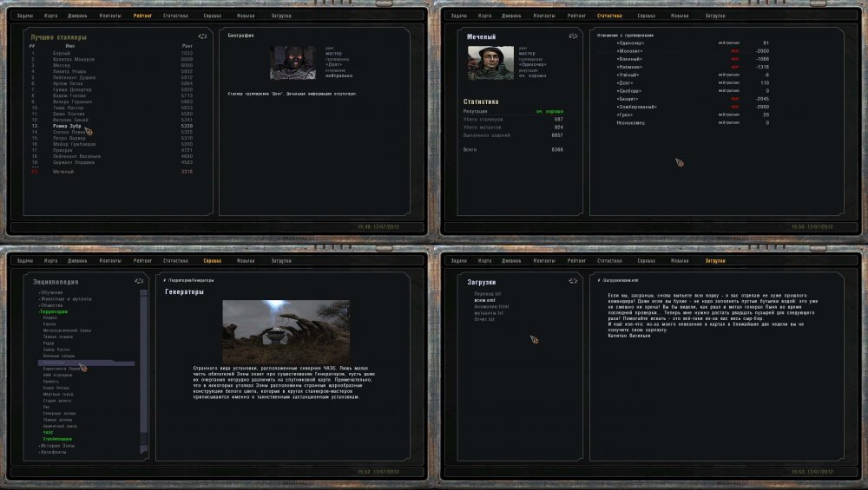Select 'Майор Грибоедов' ranking row
The height and width of the screenshot is (490, 868).
click(111, 144)
